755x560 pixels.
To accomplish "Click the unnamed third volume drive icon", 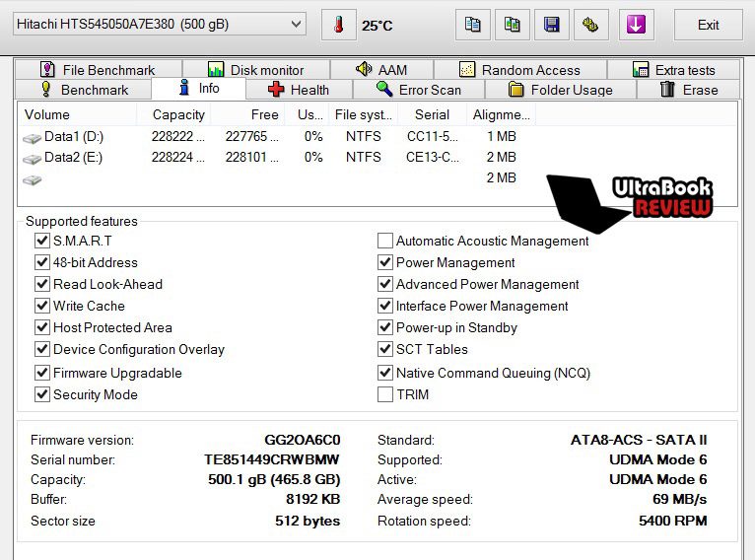I will pyautogui.click(x=32, y=180).
